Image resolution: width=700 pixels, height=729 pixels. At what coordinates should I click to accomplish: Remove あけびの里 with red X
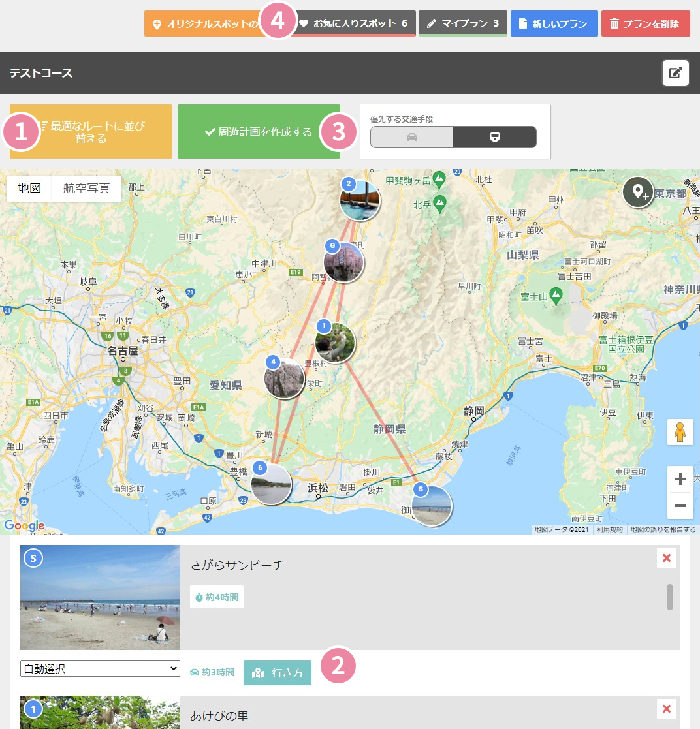click(666, 709)
